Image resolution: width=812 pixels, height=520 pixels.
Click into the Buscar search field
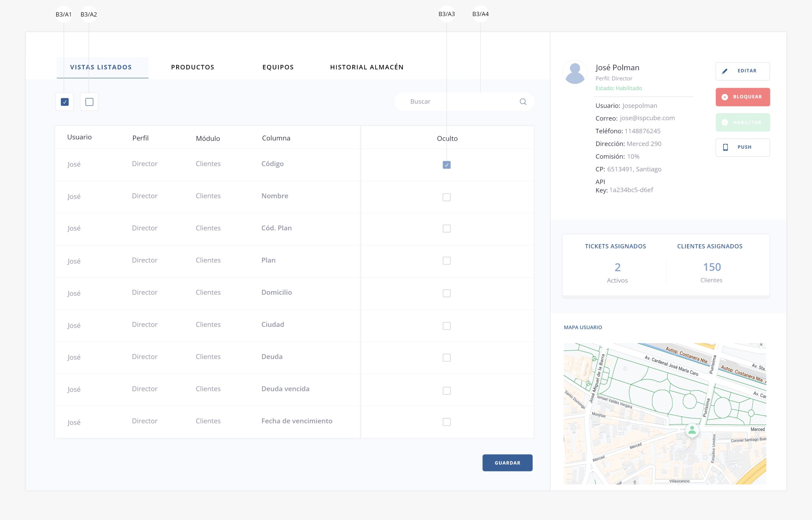pyautogui.click(x=459, y=102)
